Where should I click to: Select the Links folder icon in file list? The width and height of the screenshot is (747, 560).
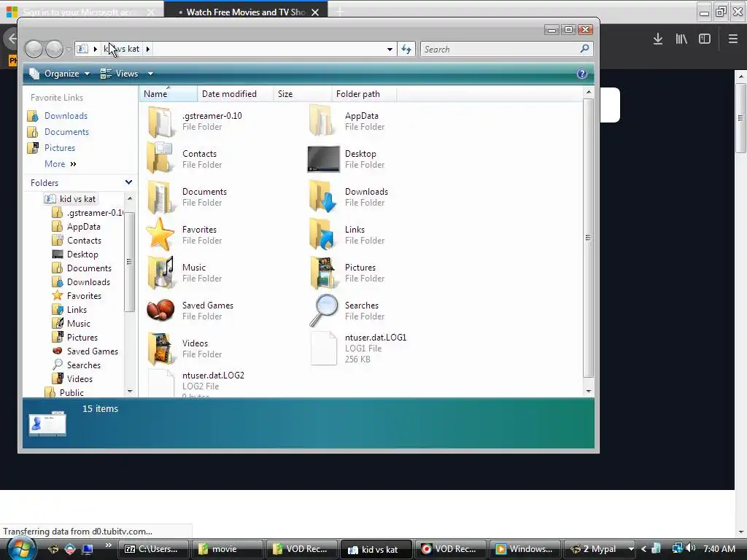point(322,234)
